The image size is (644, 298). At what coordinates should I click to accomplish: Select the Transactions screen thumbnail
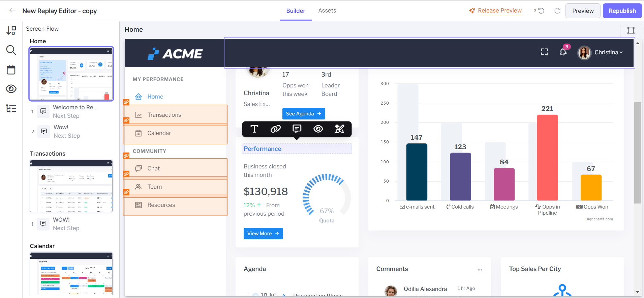point(71,186)
